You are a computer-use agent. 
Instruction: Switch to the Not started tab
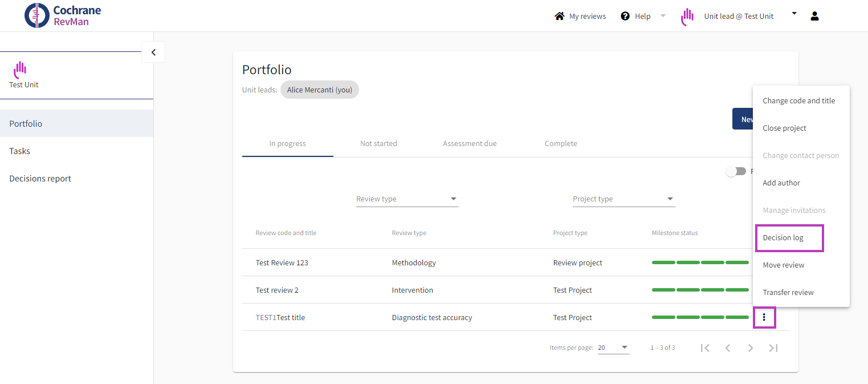378,144
